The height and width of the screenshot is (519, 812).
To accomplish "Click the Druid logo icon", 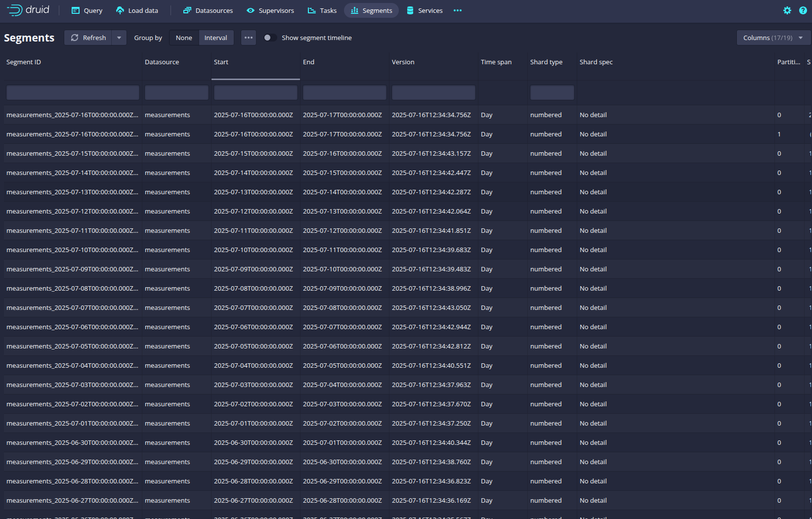I will [14, 10].
